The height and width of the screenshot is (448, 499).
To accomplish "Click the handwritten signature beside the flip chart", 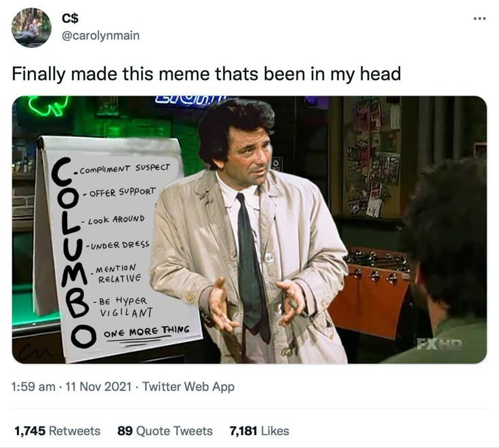I will coord(36,352).
